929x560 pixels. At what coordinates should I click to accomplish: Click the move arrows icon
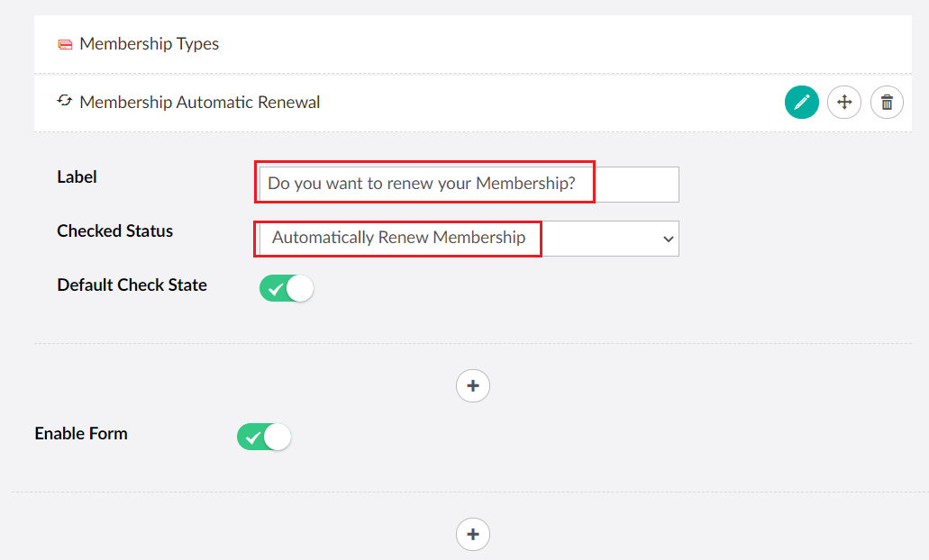click(843, 102)
